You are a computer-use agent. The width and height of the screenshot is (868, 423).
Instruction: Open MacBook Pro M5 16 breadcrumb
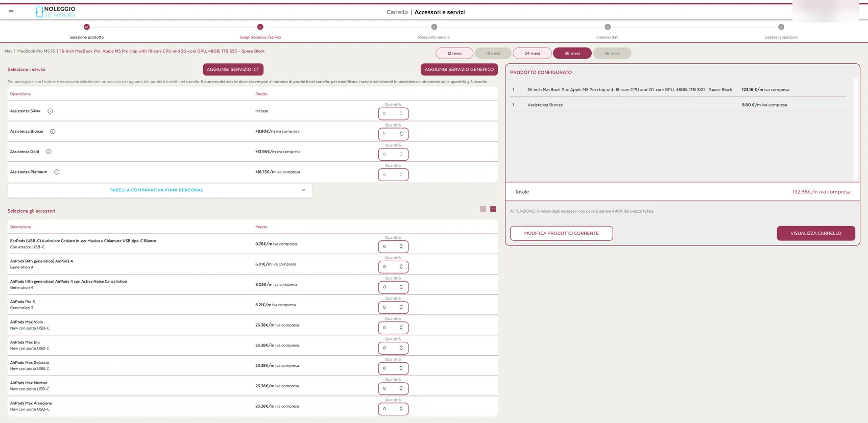coord(36,51)
